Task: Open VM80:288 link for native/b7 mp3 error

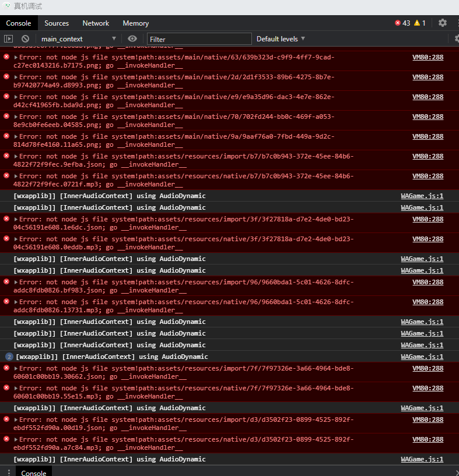Action: pyautogui.click(x=428, y=176)
